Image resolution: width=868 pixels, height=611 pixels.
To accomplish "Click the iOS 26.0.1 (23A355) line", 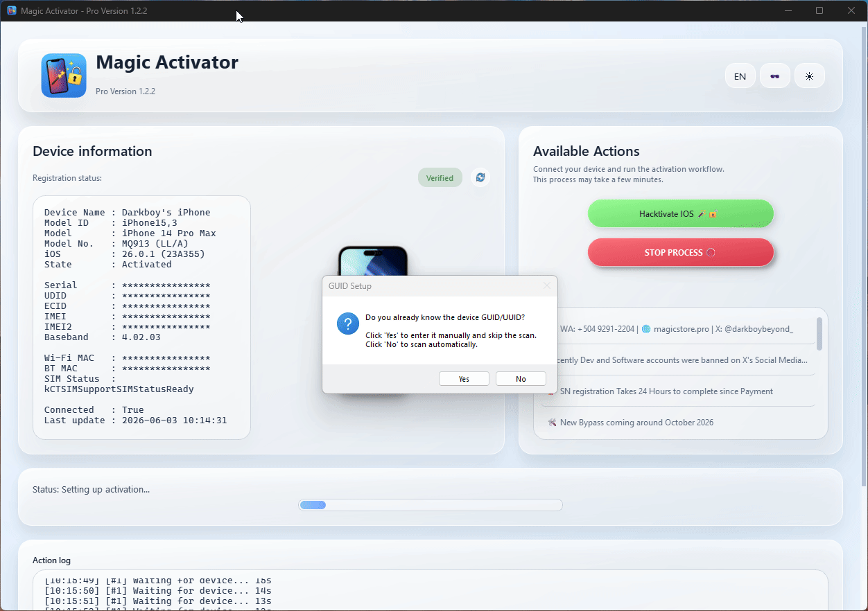I will (125, 254).
